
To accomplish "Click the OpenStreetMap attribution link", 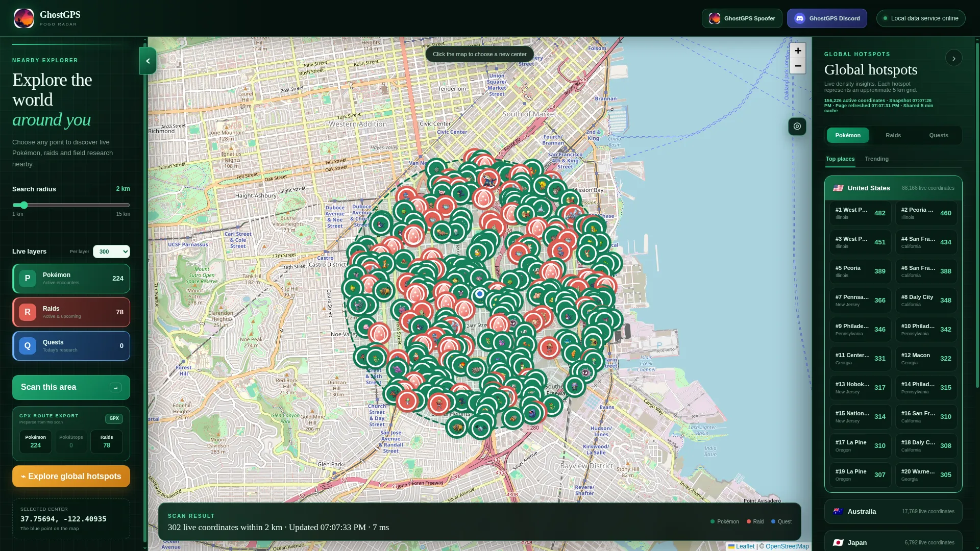I will click(x=787, y=546).
